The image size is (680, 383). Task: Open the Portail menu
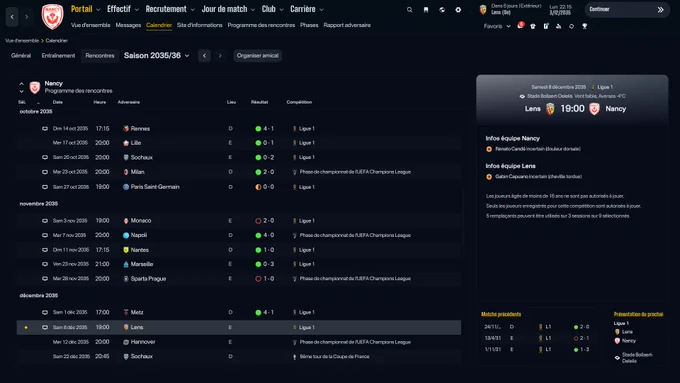click(85, 9)
